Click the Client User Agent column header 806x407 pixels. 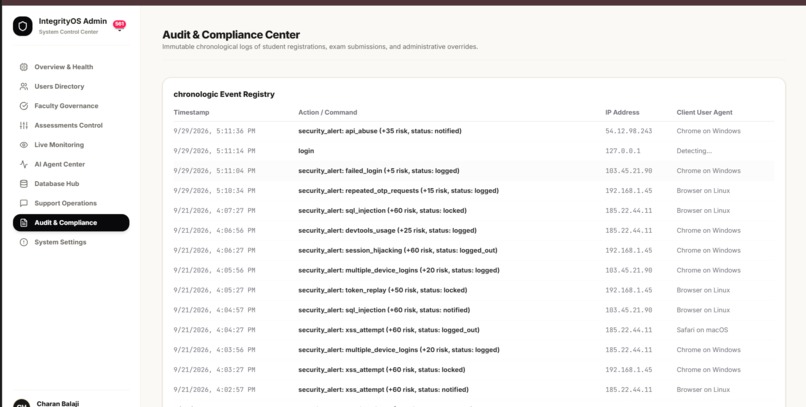point(704,112)
